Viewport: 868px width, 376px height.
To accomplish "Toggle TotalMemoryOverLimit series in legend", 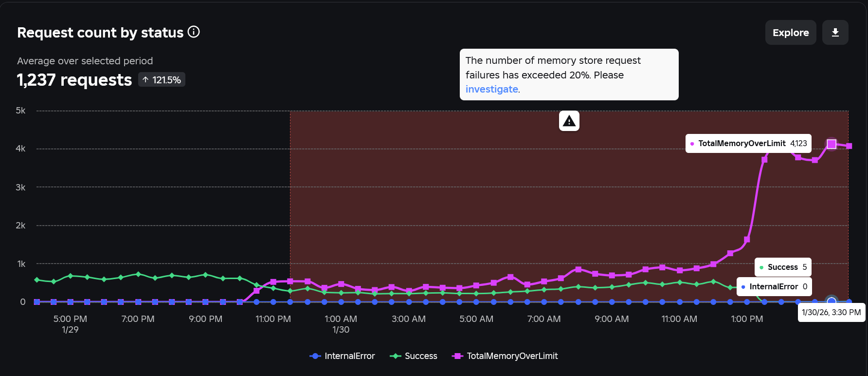I will 505,356.
